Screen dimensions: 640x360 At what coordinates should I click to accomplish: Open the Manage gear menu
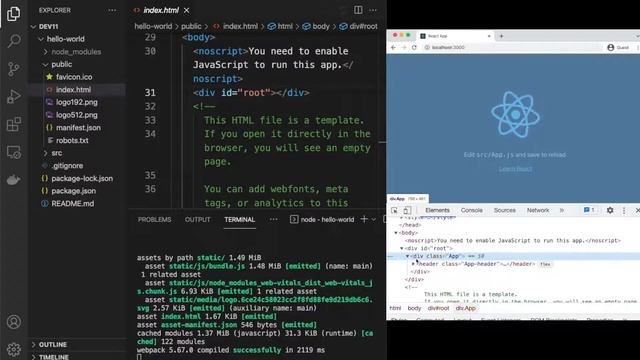coord(13,349)
